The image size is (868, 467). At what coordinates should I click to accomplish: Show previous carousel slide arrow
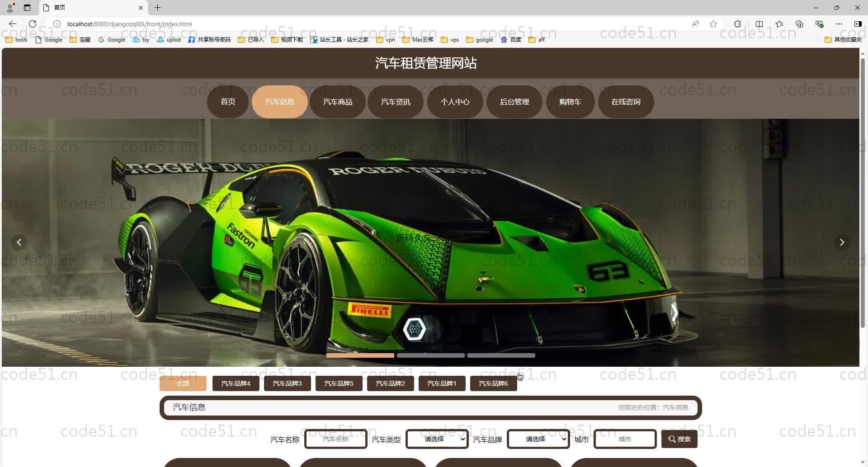19,243
